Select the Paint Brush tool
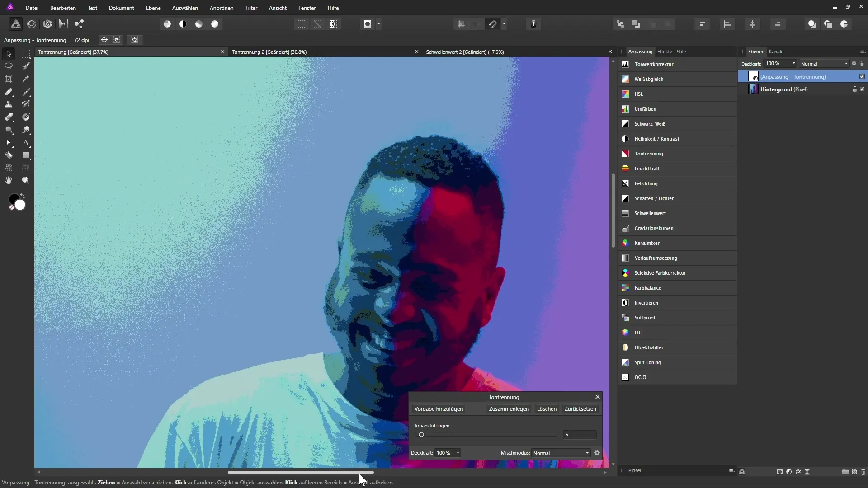The width and height of the screenshot is (868, 488). pyautogui.click(x=26, y=92)
